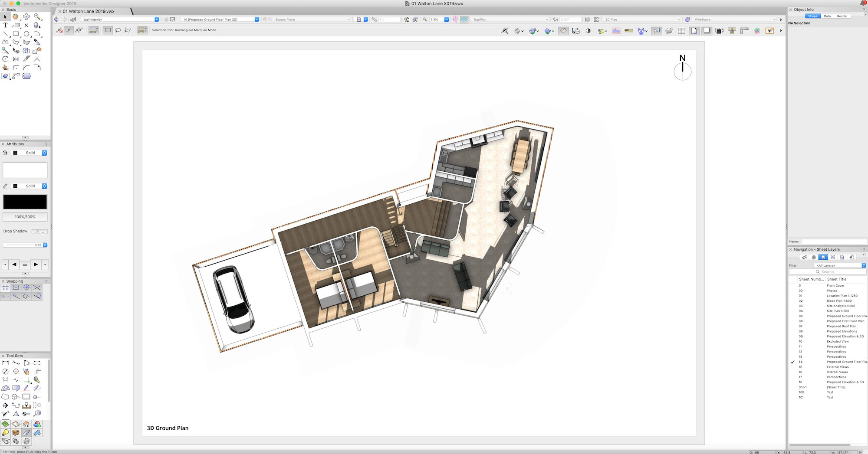The height and width of the screenshot is (454, 868).
Task: Select the black fill color swatch in Attributes
Action: (x=25, y=201)
